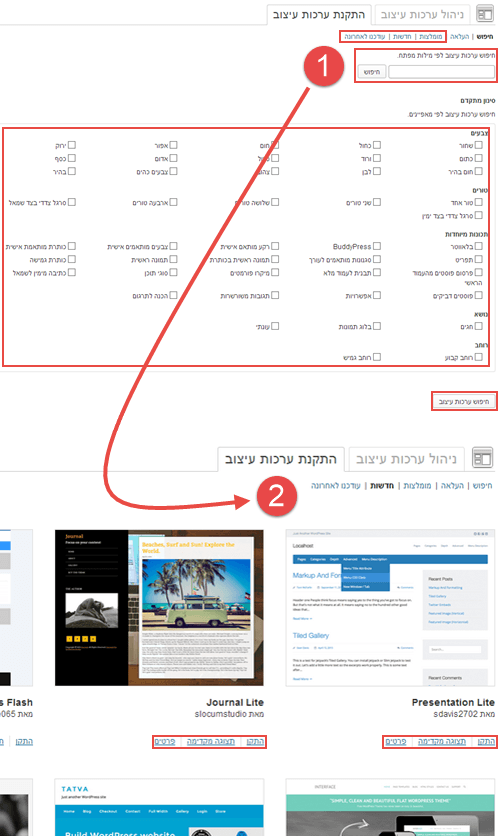Click the appearance icon beside the lower theme tabs

click(x=482, y=458)
